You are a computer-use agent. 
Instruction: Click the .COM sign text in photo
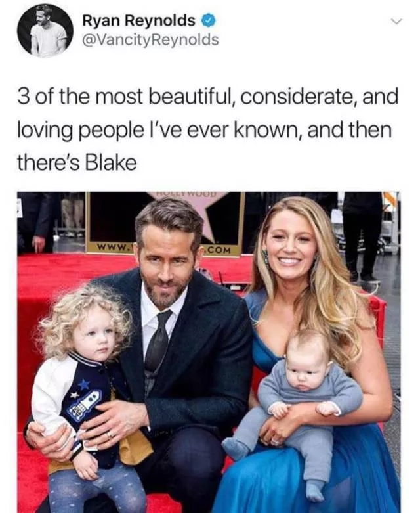coord(218,251)
